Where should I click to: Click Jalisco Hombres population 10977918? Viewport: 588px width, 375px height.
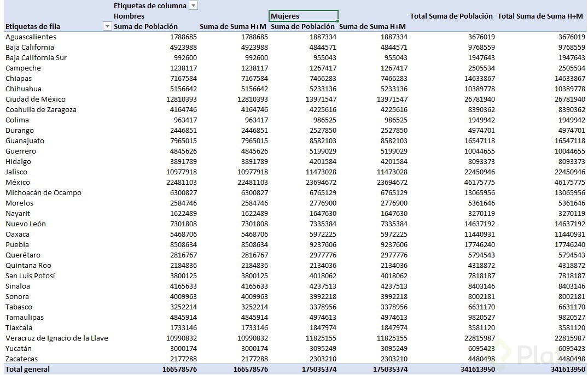pos(182,172)
